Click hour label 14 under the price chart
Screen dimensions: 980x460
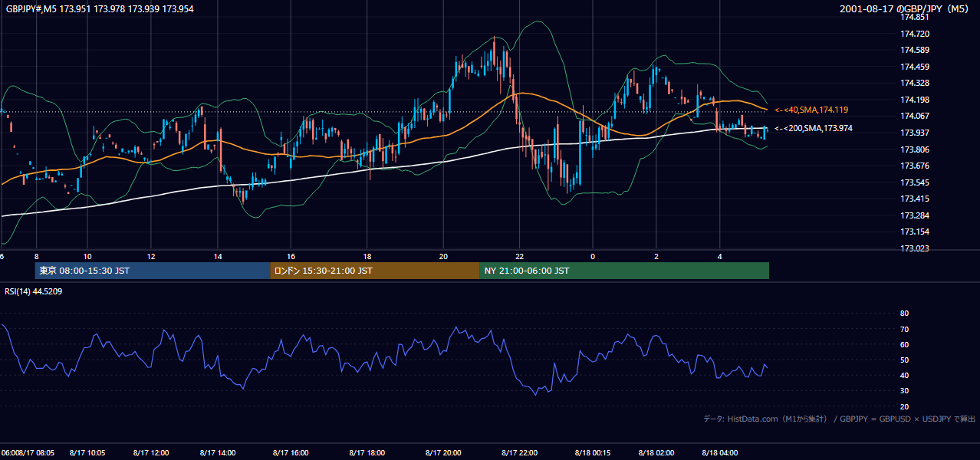pyautogui.click(x=218, y=256)
